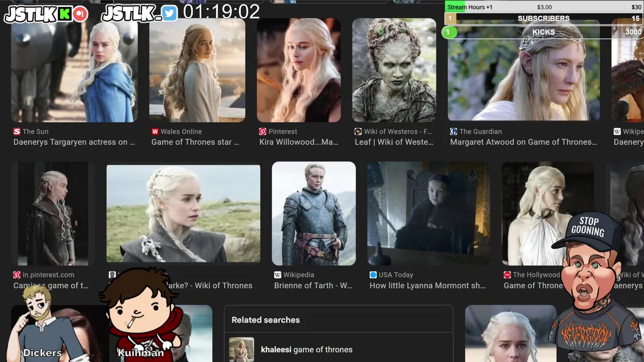Open the Leaf character thumbnail
This screenshot has width=644, height=362.
[x=394, y=70]
